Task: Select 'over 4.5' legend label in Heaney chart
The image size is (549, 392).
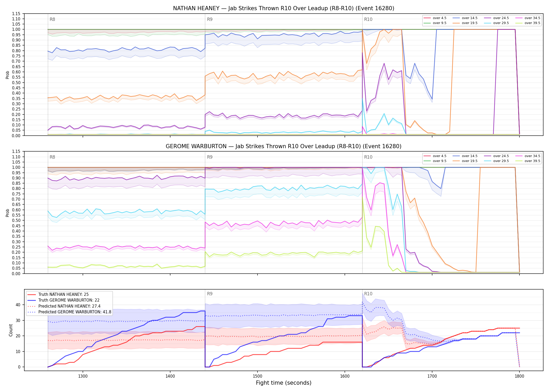Action: coord(440,18)
